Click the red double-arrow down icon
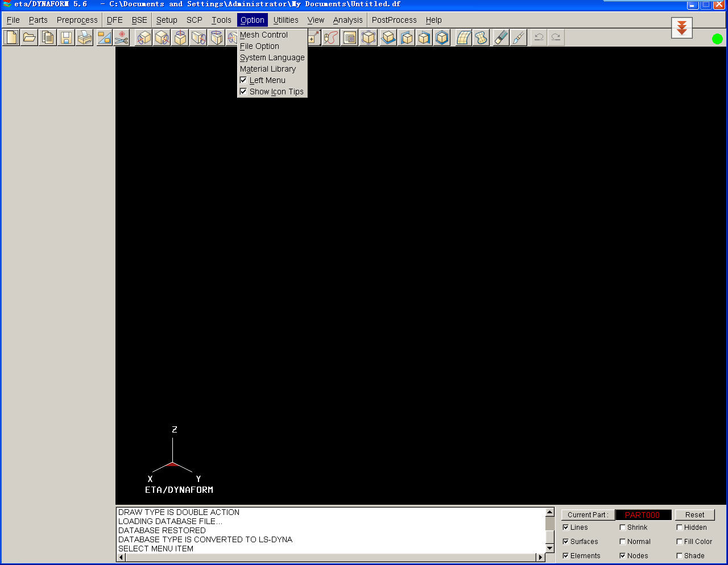This screenshot has height=565, width=728. coord(682,27)
